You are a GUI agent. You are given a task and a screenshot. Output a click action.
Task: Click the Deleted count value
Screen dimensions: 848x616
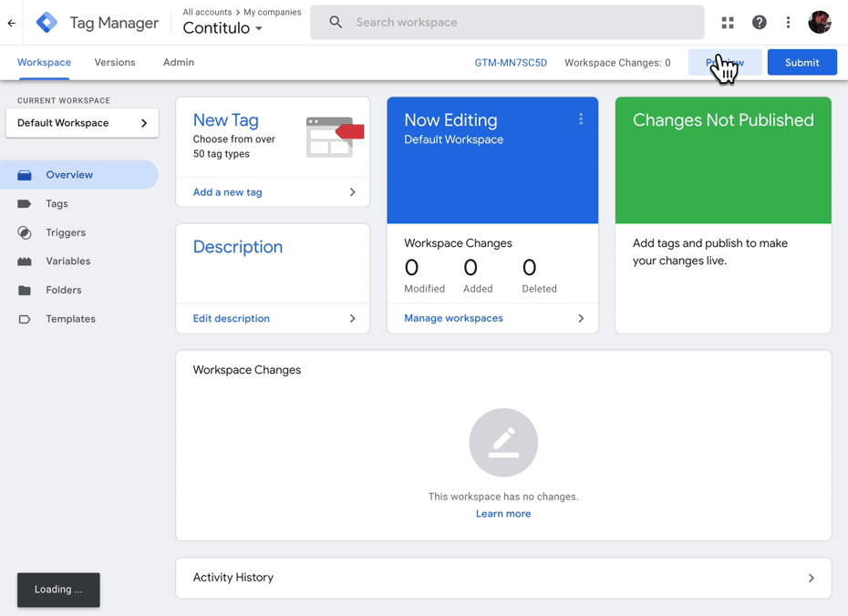[530, 268]
